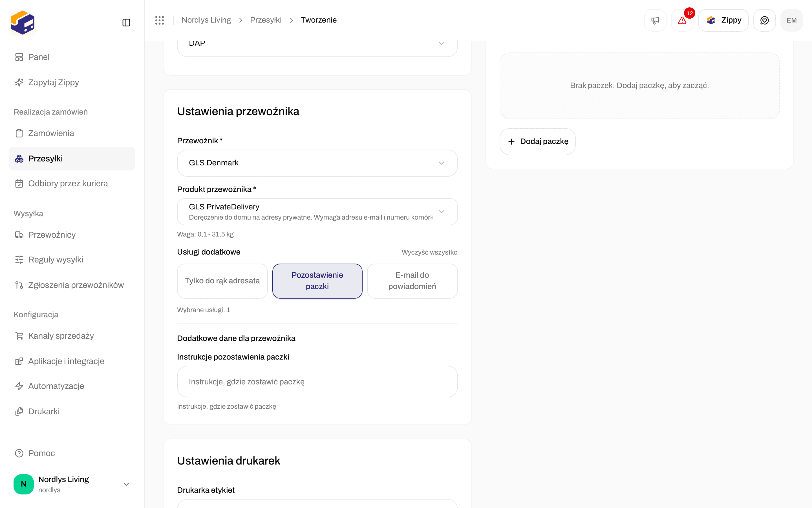Viewport: 812px width, 508px height.
Task: Open the support chat icon
Action: click(764, 20)
